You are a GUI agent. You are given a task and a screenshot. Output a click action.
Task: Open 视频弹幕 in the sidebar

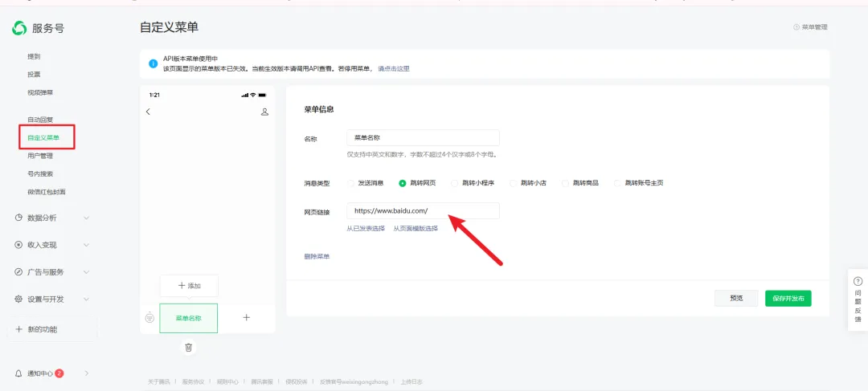point(40,92)
